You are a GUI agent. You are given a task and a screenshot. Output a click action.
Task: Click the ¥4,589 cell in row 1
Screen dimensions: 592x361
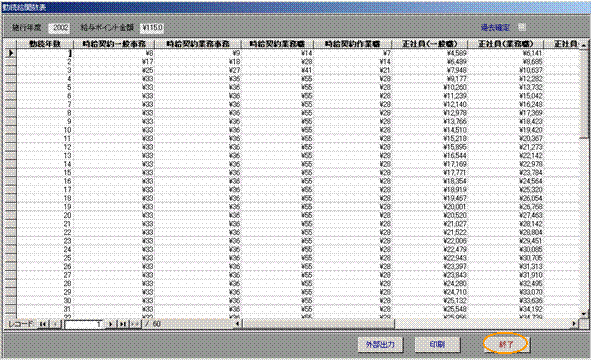[430, 53]
